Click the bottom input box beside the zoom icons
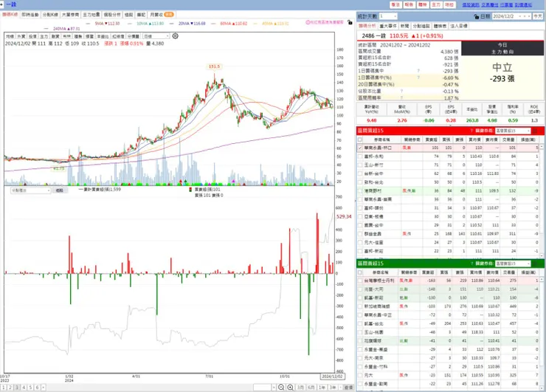 pyautogui.click(x=262, y=388)
